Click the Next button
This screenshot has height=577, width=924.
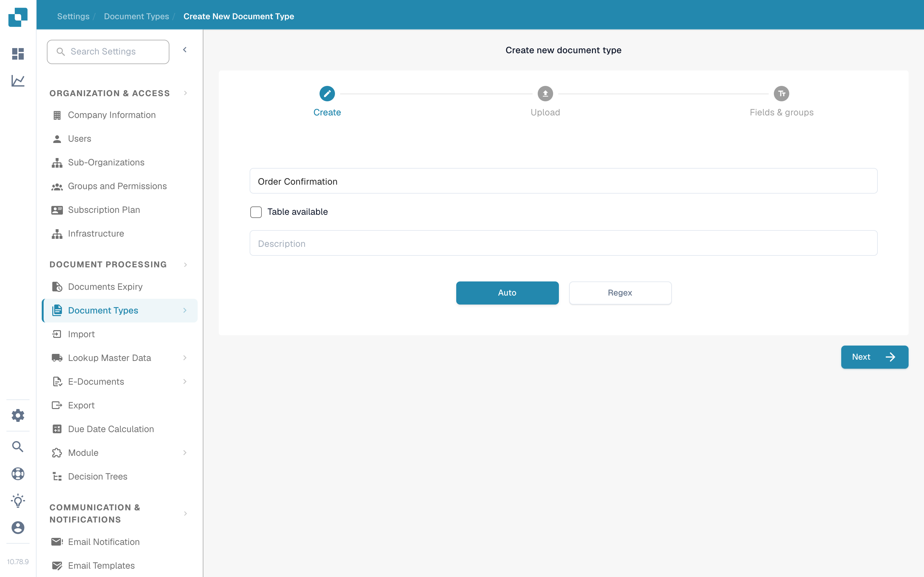[x=874, y=357]
